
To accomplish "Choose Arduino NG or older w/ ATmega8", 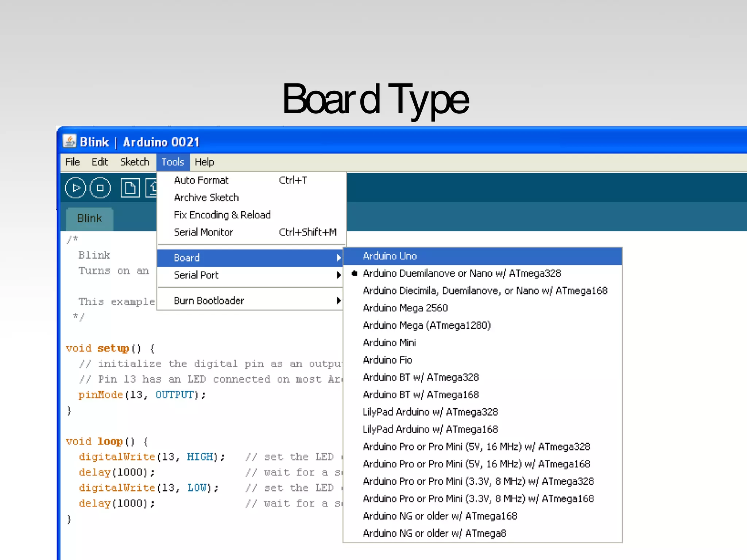I will pyautogui.click(x=483, y=533).
